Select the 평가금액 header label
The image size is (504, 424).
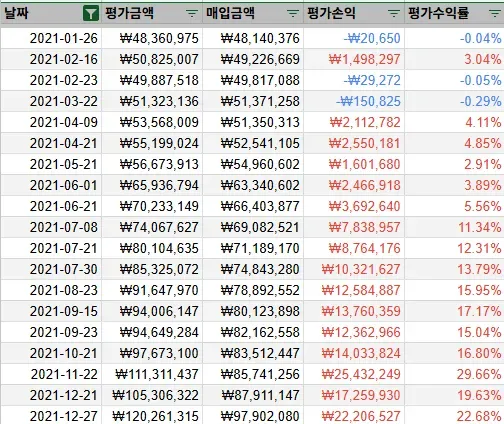point(130,13)
